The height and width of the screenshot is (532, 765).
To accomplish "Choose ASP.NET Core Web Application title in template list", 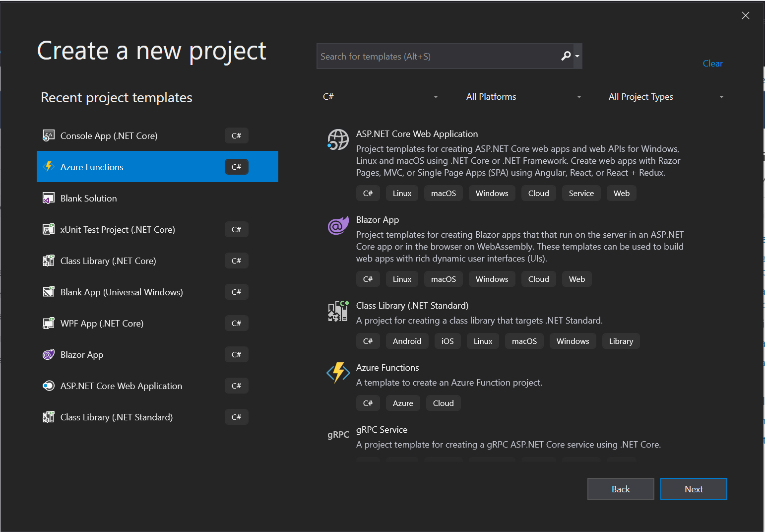I will [417, 134].
